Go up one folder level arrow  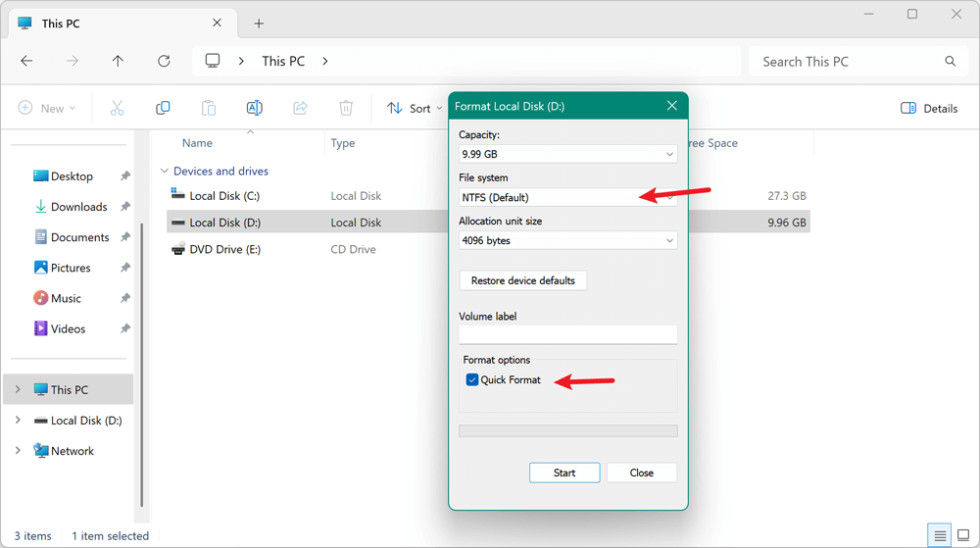tap(118, 61)
